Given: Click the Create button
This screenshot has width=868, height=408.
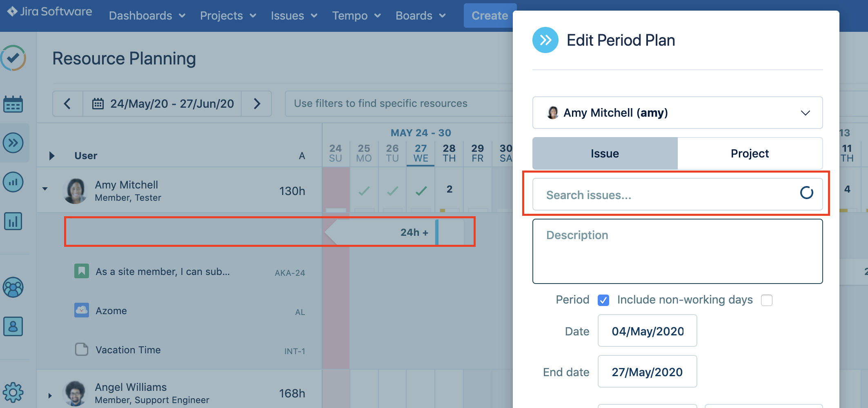Looking at the screenshot, I should [x=490, y=16].
